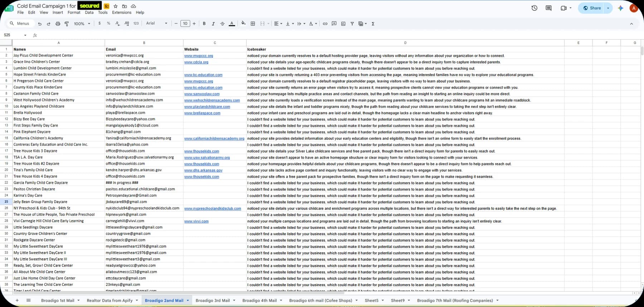Viewport: 644px width, 307px height.
Task: Open Broadigo 2and Mail tab menu arrow
Action: tap(188, 301)
